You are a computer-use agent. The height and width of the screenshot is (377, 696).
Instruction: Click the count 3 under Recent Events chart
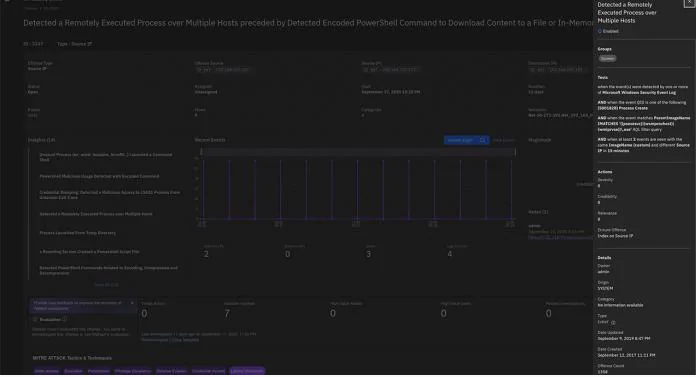(368, 254)
